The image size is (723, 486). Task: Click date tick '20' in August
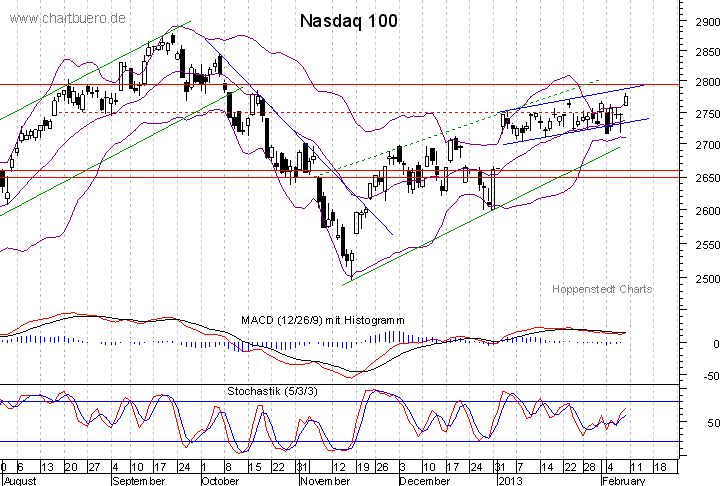point(71,467)
